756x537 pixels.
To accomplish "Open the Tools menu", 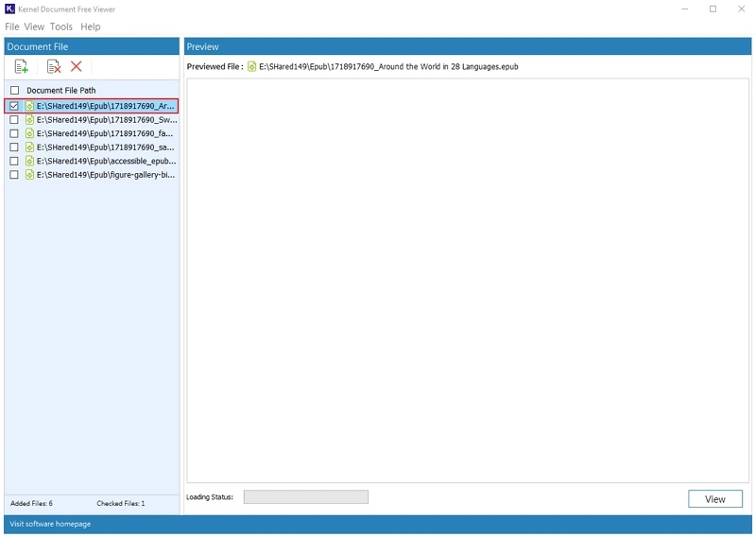I will pyautogui.click(x=61, y=26).
